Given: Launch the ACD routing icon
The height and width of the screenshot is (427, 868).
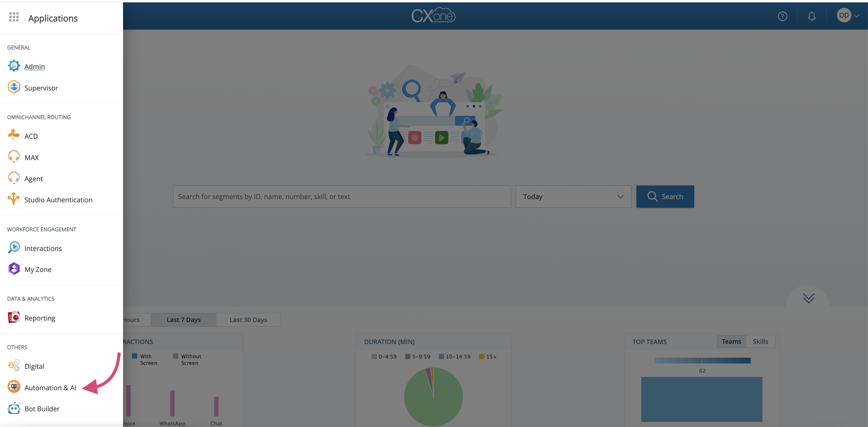Looking at the screenshot, I should (14, 135).
